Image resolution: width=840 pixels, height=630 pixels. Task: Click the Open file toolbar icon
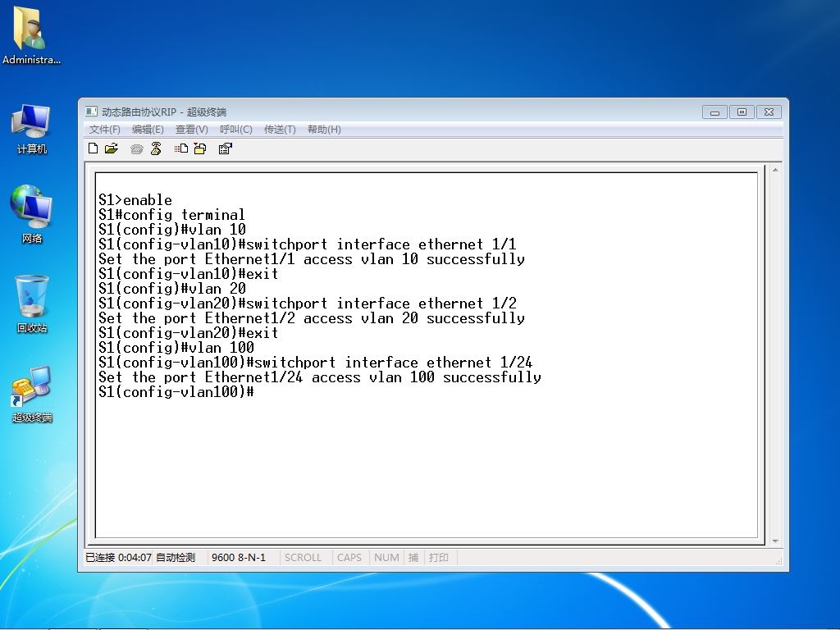112,148
